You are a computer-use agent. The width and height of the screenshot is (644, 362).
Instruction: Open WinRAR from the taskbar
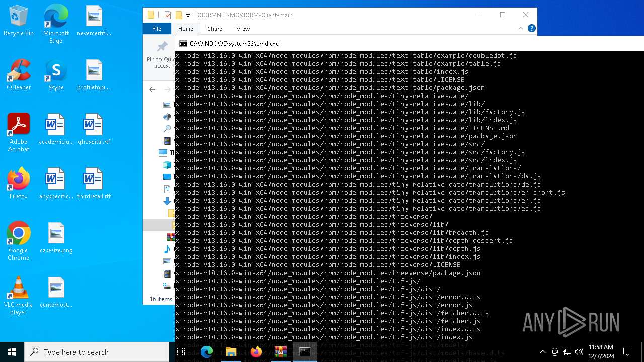[x=280, y=352]
